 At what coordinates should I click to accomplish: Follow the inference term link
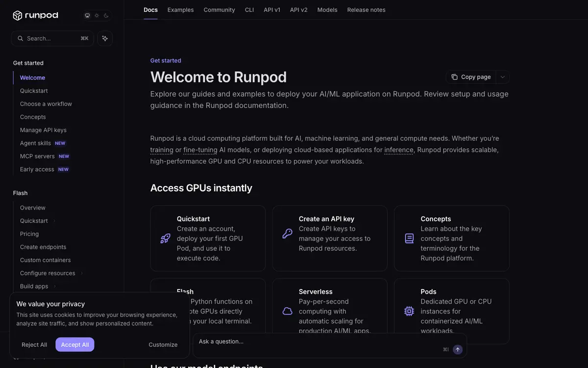point(399,150)
